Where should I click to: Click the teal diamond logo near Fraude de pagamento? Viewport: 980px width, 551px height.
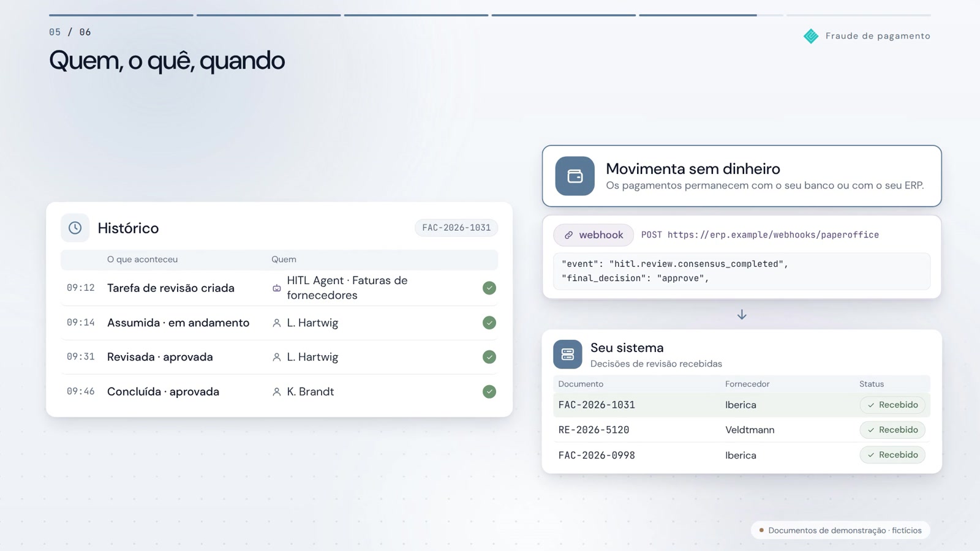tap(811, 36)
